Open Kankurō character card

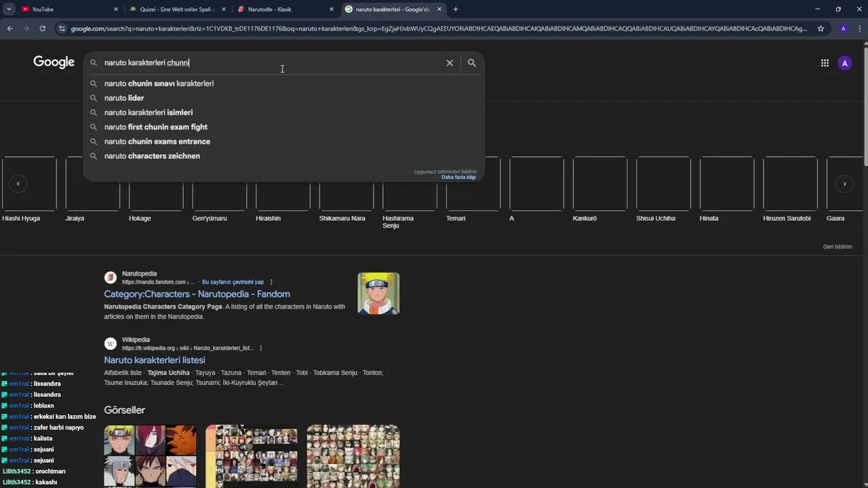coord(600,189)
